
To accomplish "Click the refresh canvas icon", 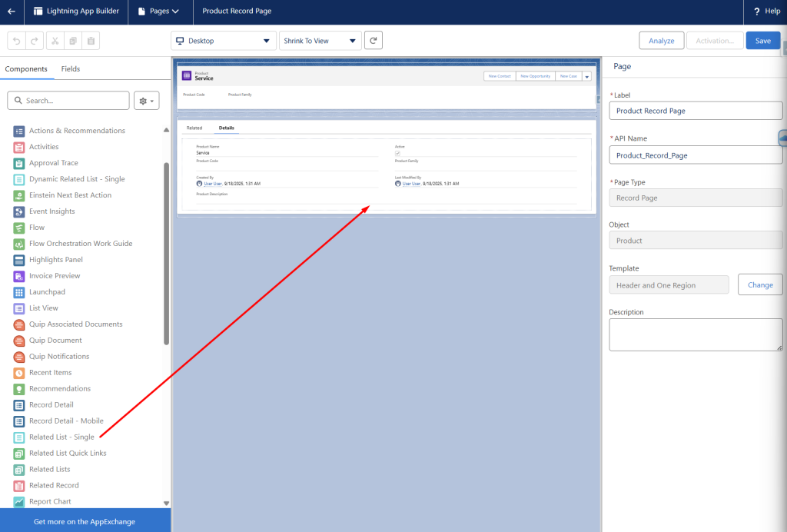I will click(373, 41).
